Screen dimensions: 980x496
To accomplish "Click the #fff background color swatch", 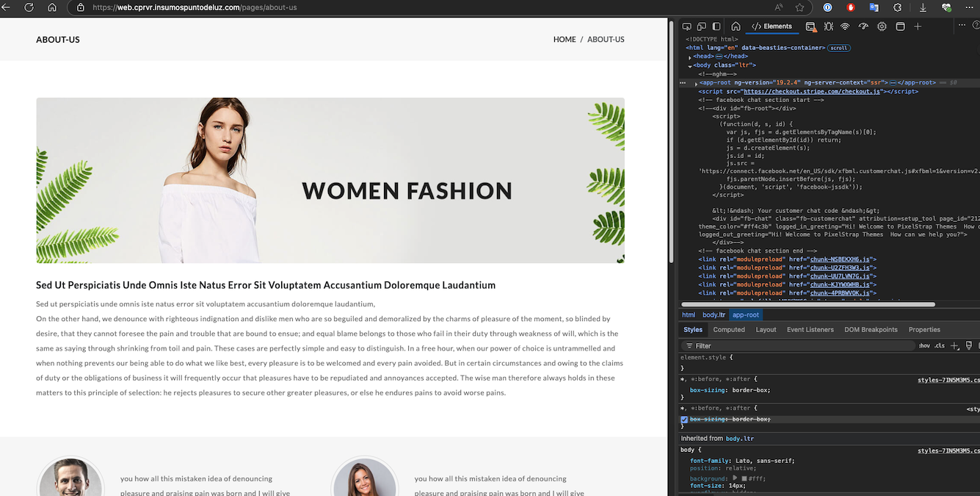I will pos(744,478).
